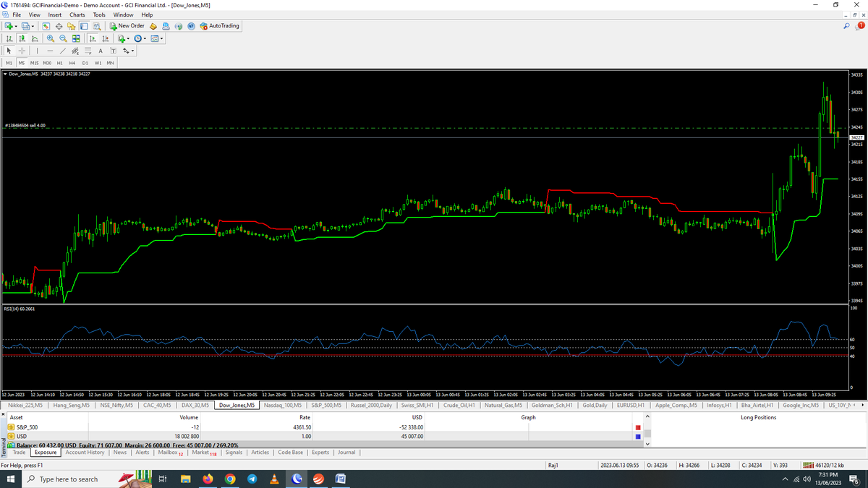The image size is (868, 488).
Task: Switch chart to candlesticks icon
Action: [x=22, y=38]
